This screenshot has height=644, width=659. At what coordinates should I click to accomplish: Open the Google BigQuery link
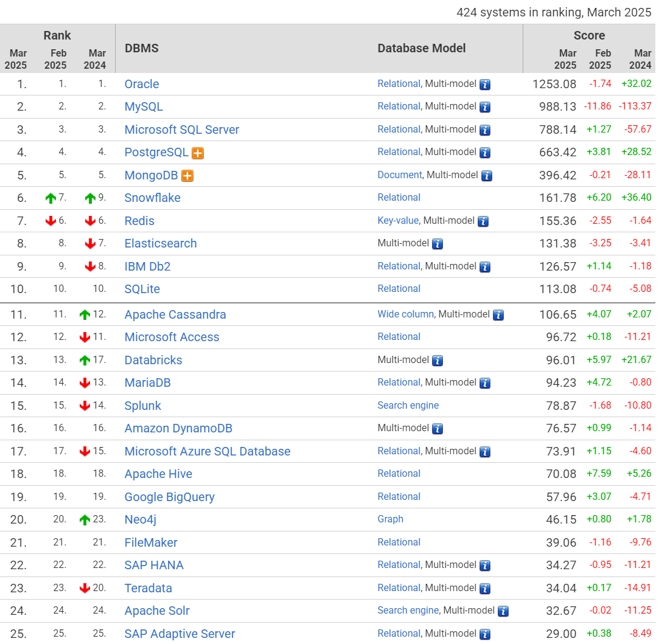tap(169, 497)
